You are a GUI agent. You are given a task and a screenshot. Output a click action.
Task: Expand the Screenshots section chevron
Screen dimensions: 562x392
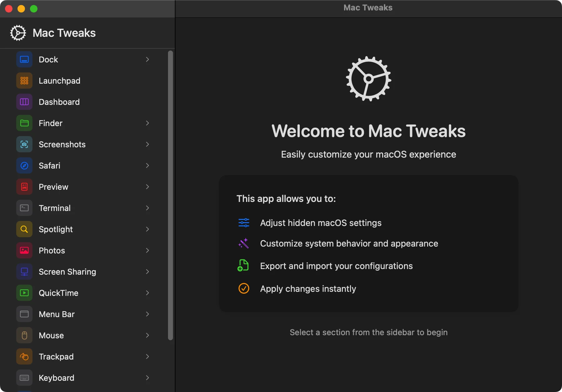[147, 144]
